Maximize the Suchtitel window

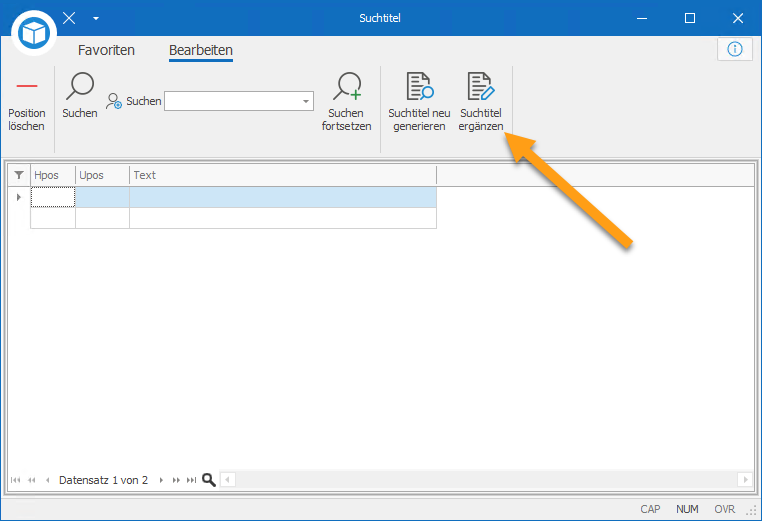(x=690, y=18)
